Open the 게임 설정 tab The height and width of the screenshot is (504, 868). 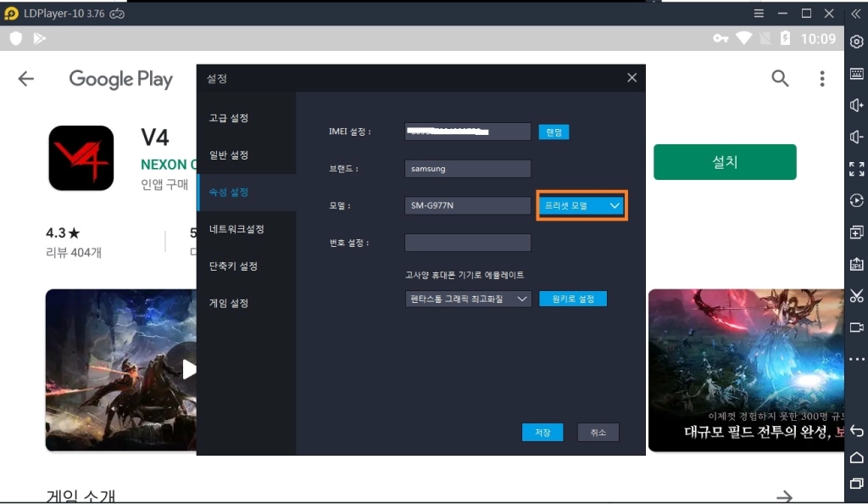[x=229, y=304]
